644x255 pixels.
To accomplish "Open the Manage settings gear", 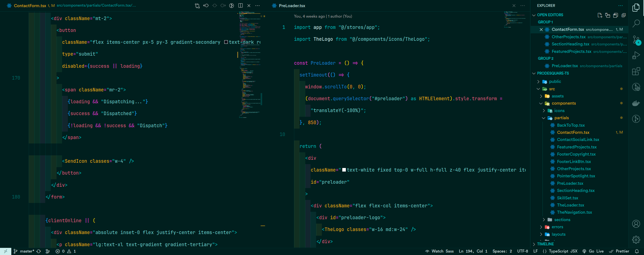I will click(x=636, y=240).
